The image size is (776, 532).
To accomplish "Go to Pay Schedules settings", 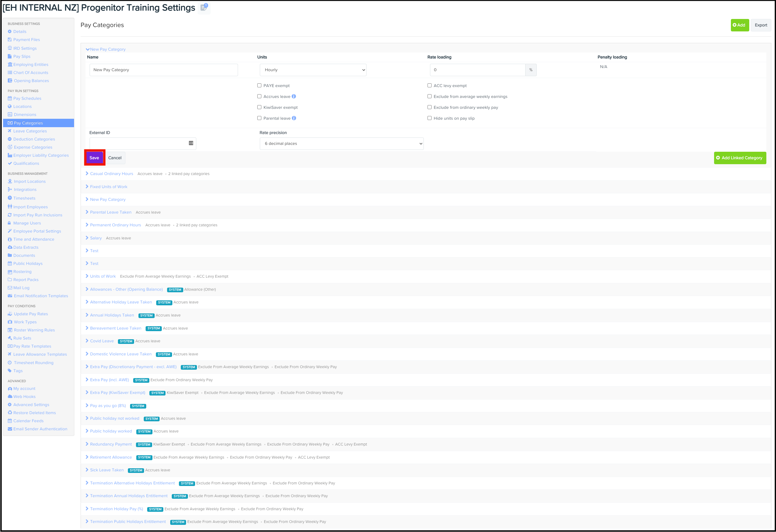I will pos(27,99).
